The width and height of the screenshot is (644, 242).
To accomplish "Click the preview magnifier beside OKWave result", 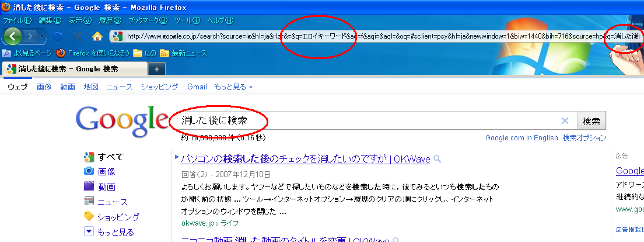I will click(x=437, y=159).
